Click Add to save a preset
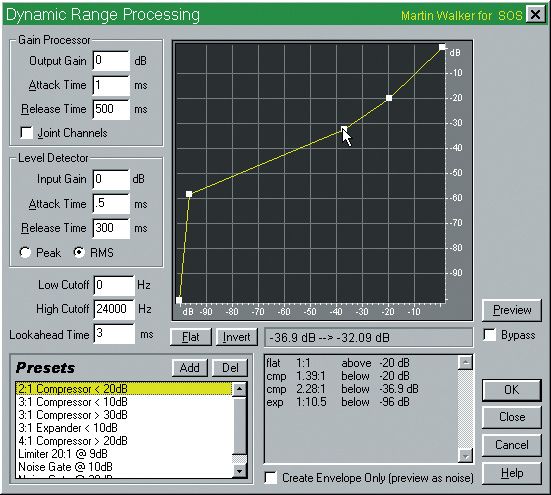551x495 pixels. tap(190, 368)
